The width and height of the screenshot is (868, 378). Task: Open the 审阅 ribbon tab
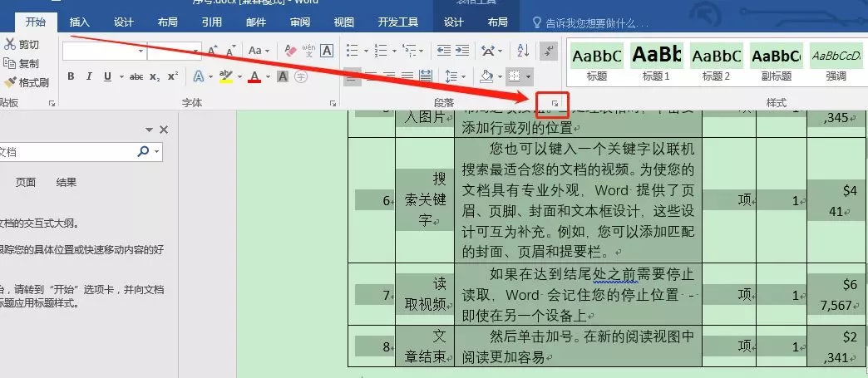click(300, 22)
